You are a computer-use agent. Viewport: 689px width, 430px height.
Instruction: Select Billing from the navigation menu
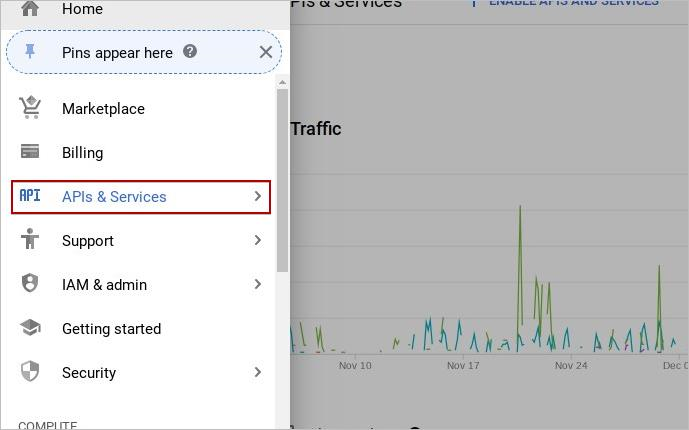pos(82,153)
